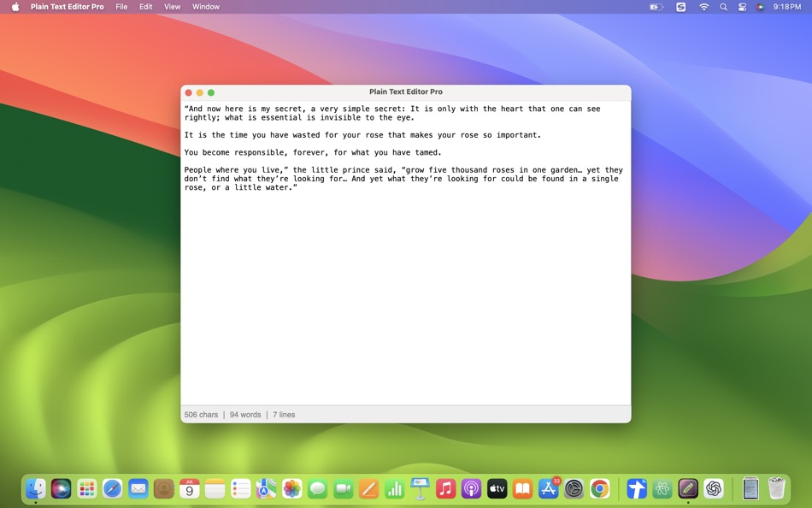Open FaceTime from the Dock
Screen dimensions: 812x508
pyautogui.click(x=344, y=488)
